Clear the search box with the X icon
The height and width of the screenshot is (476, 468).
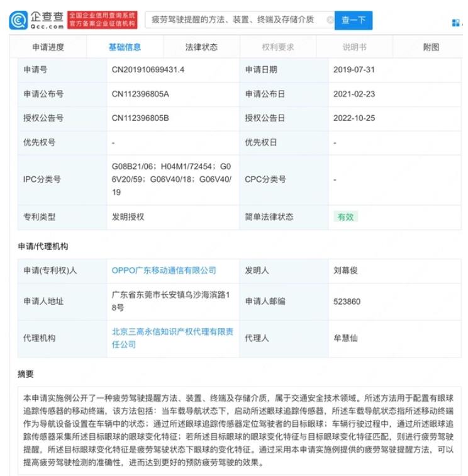click(x=330, y=20)
